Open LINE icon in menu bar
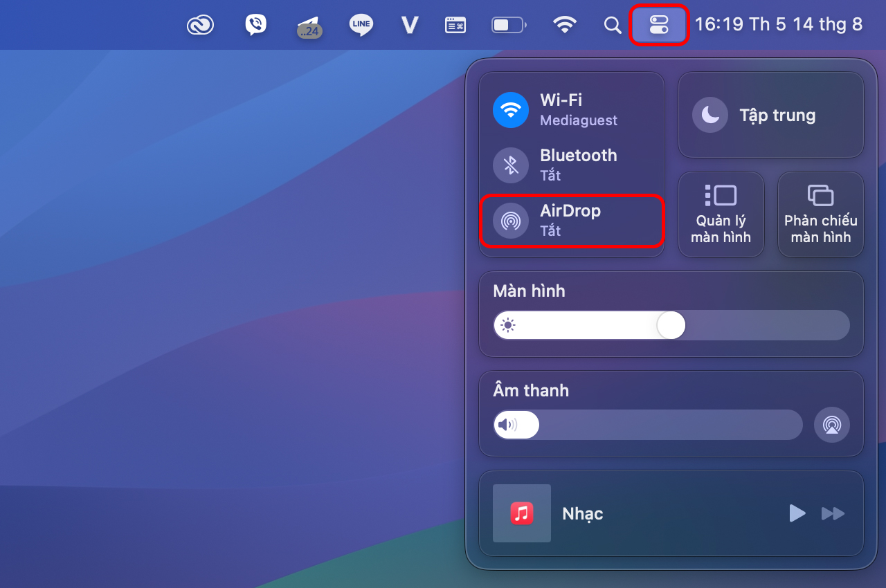 [361, 25]
